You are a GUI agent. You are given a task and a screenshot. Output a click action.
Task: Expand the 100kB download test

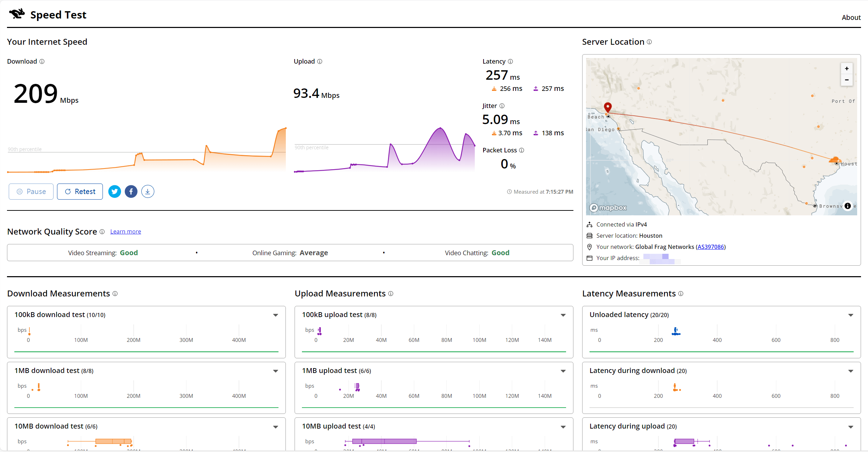pyautogui.click(x=276, y=315)
